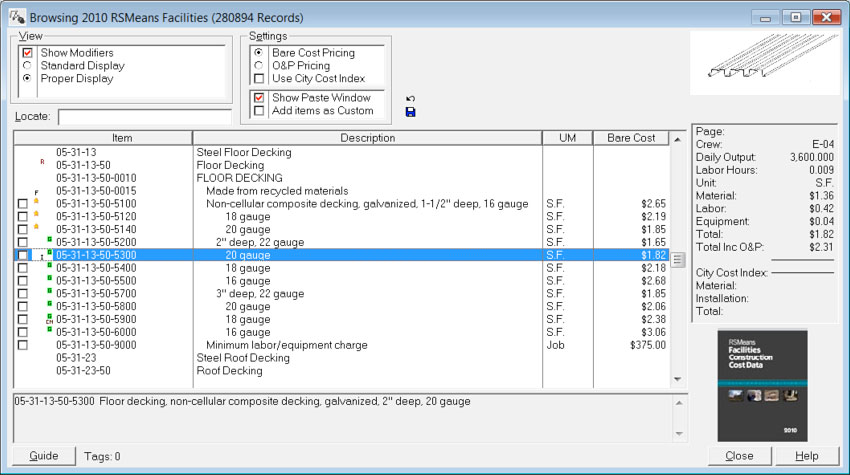850x475 pixels.
Task: Check the box for item 05-31-13-50-5500
Action: pyautogui.click(x=22, y=281)
